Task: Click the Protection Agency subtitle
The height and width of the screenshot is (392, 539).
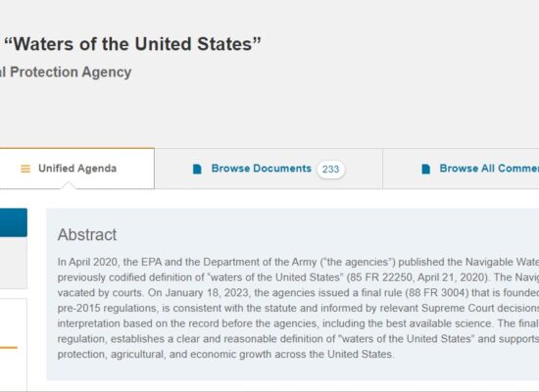Action: coord(66,73)
